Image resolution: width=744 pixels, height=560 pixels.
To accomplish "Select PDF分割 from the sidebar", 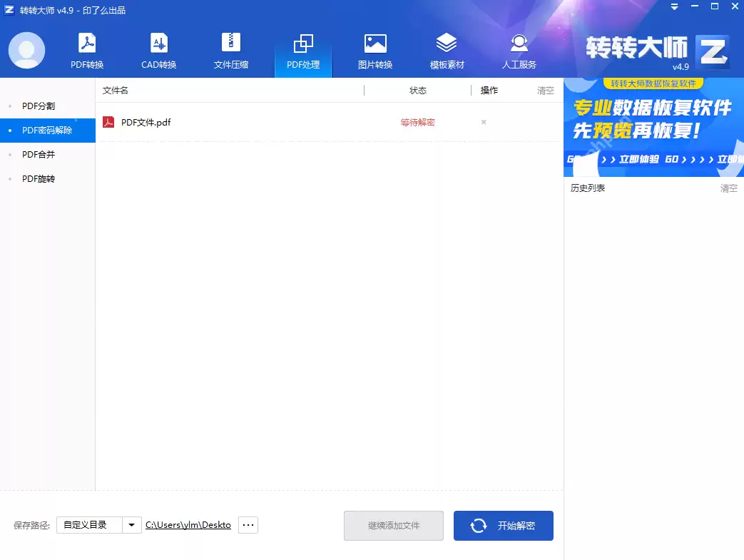I will 39,106.
